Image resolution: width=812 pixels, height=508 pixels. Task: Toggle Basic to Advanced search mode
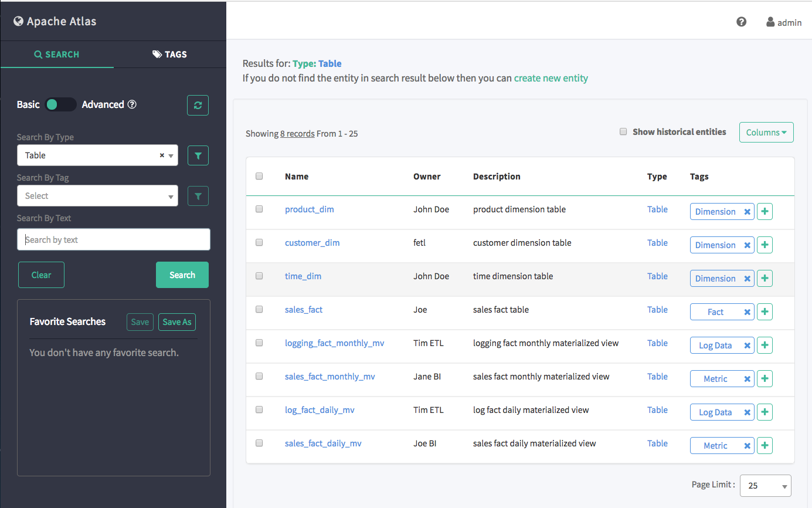point(61,104)
